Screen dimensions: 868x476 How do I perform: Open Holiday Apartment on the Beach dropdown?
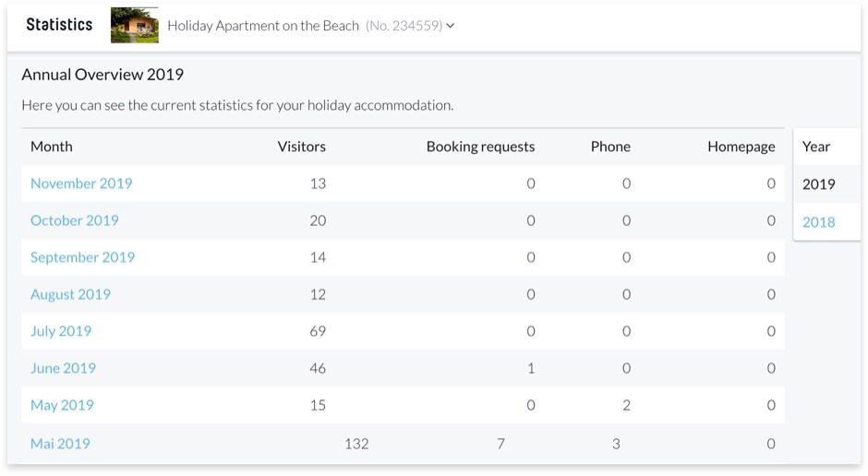pyautogui.click(x=263, y=26)
